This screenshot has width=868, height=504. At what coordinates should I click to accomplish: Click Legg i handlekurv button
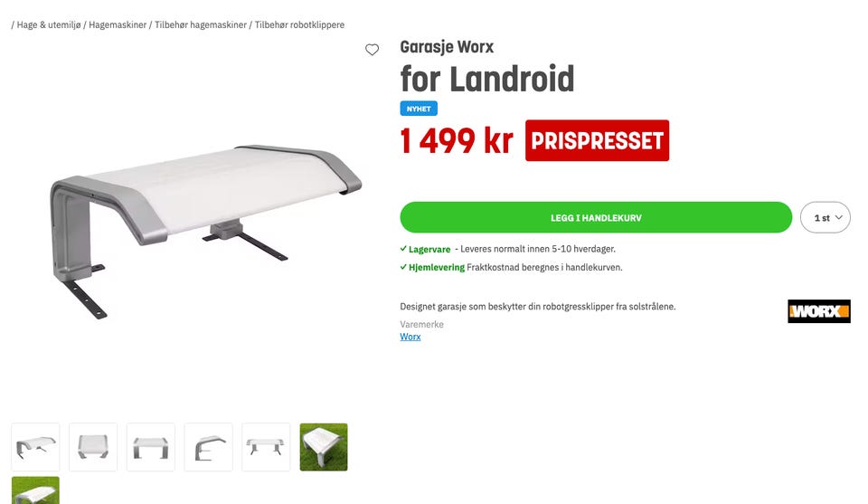pyautogui.click(x=596, y=218)
